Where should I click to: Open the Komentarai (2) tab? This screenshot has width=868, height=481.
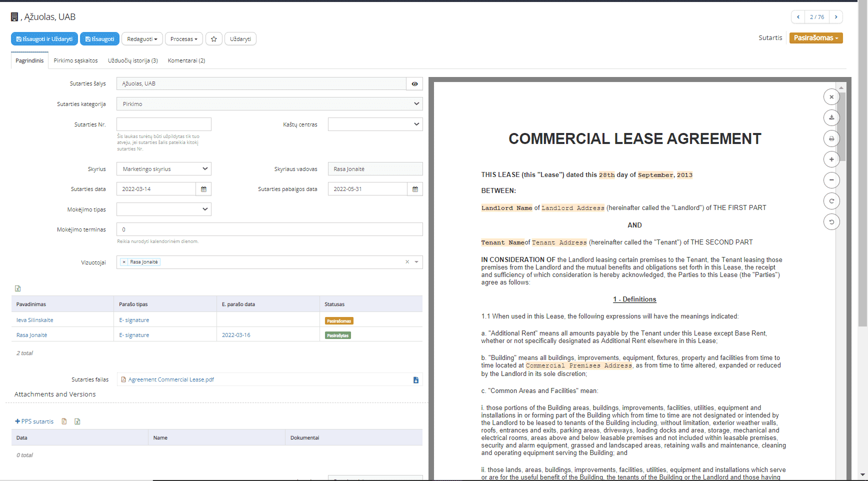[x=186, y=60]
